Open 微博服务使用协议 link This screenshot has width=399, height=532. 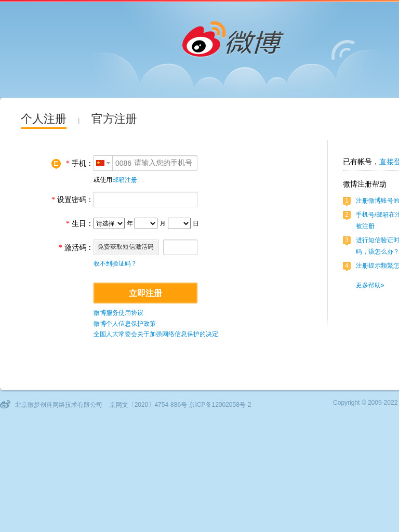click(x=118, y=313)
